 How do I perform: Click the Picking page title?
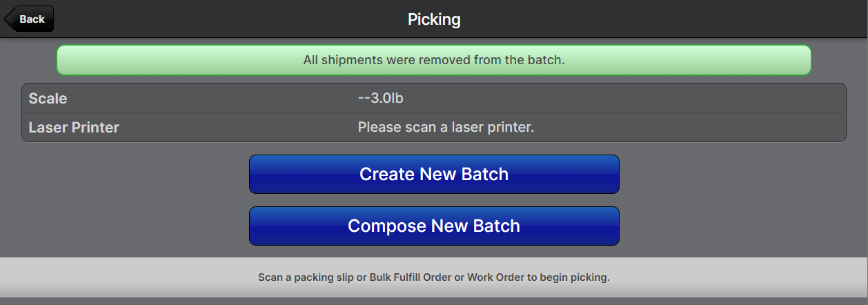pos(434,19)
